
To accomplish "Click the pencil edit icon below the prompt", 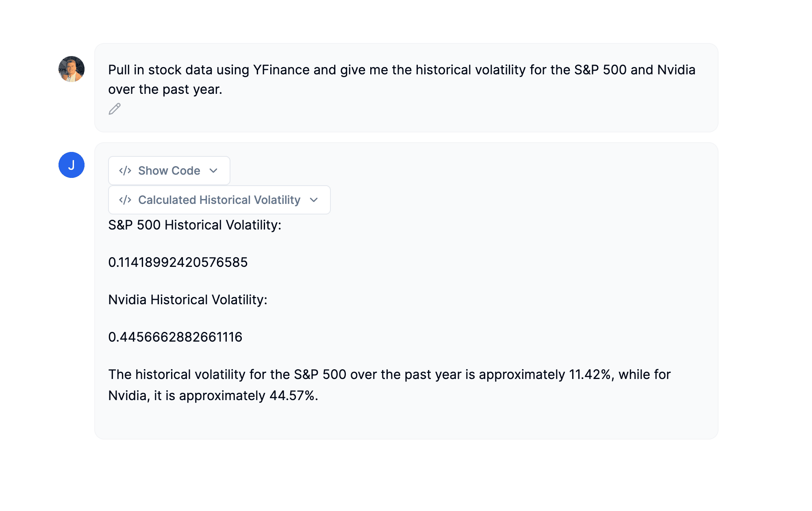I will point(115,109).
